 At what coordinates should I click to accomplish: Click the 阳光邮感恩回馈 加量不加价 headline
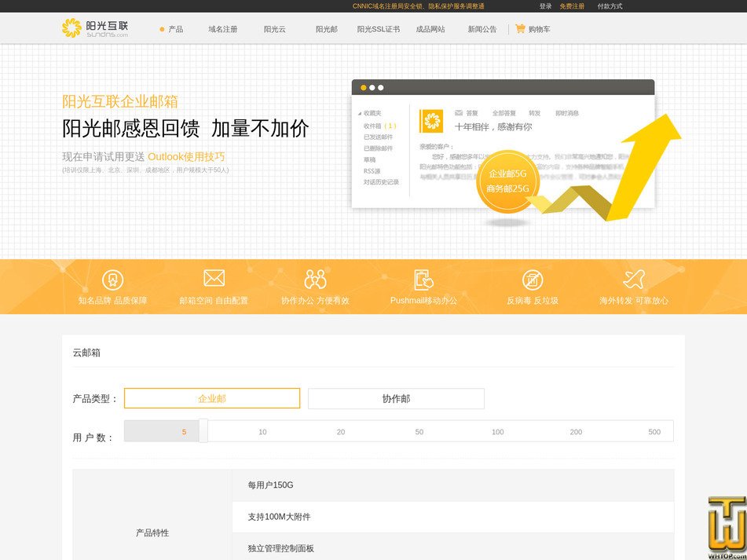point(185,129)
